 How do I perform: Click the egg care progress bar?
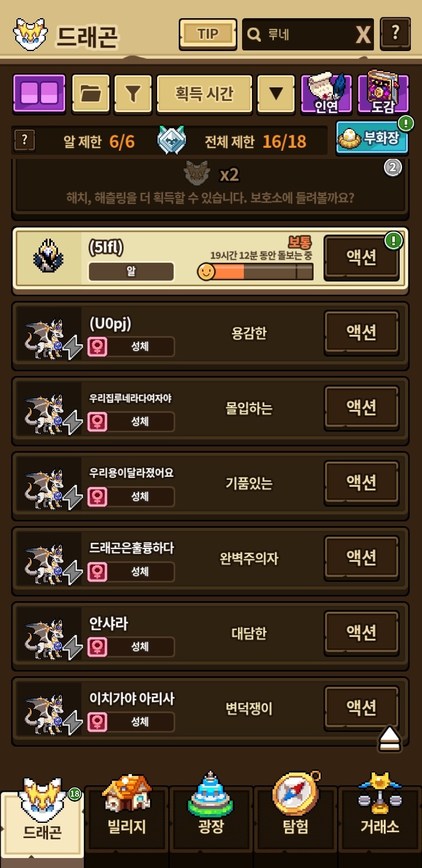256,272
